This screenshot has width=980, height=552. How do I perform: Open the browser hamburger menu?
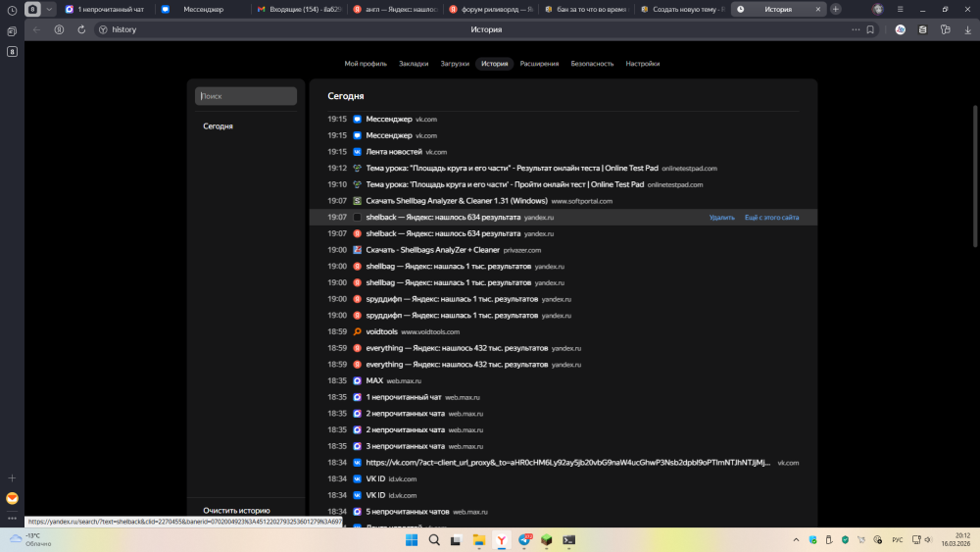tap(900, 10)
